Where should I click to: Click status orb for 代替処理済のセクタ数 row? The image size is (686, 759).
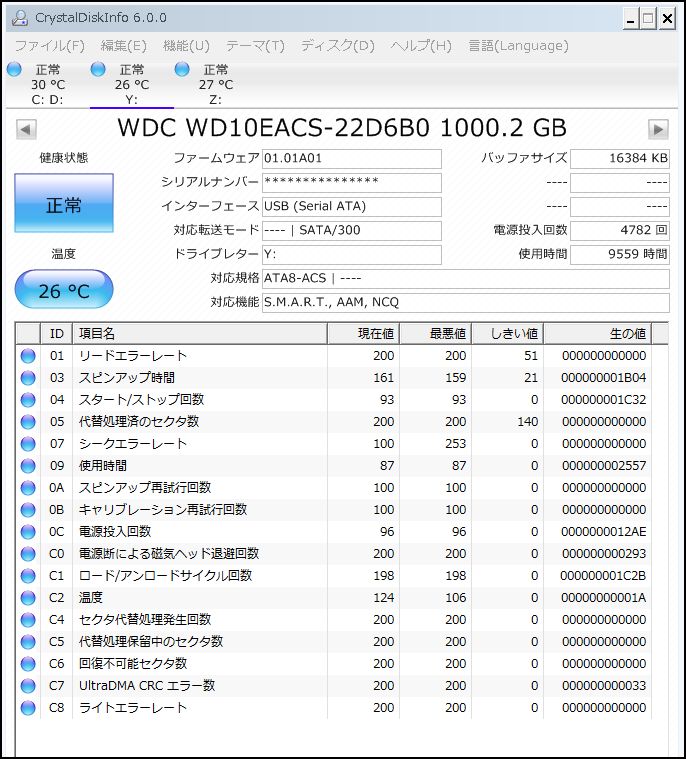tap(28, 422)
